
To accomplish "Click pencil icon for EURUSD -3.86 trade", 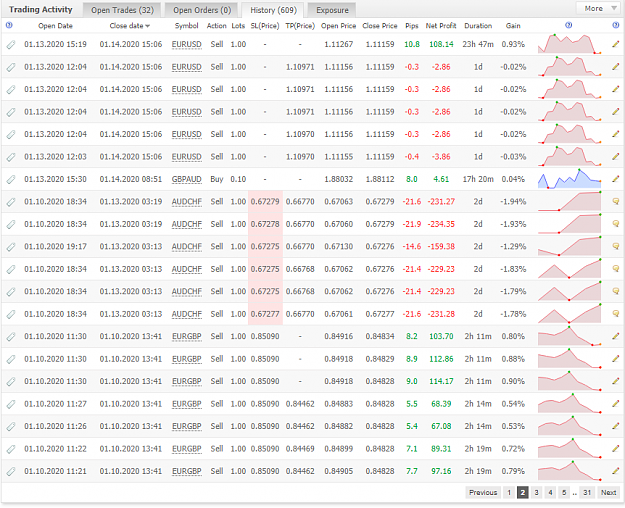I will 616,156.
